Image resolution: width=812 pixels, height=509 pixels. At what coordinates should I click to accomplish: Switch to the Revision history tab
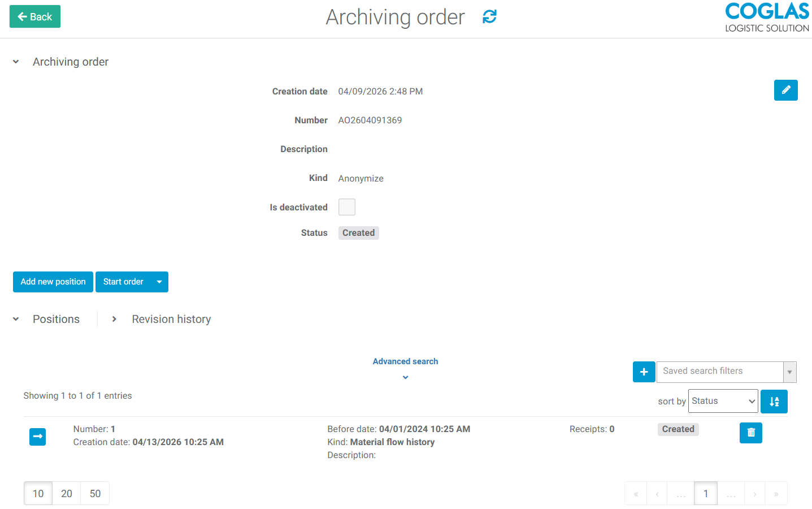(x=171, y=319)
